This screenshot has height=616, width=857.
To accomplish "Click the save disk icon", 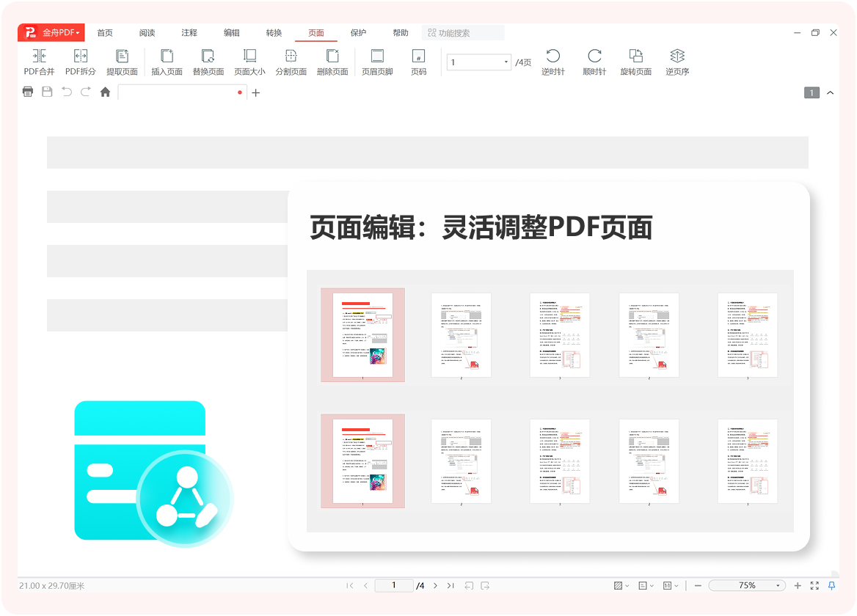I will [x=47, y=92].
